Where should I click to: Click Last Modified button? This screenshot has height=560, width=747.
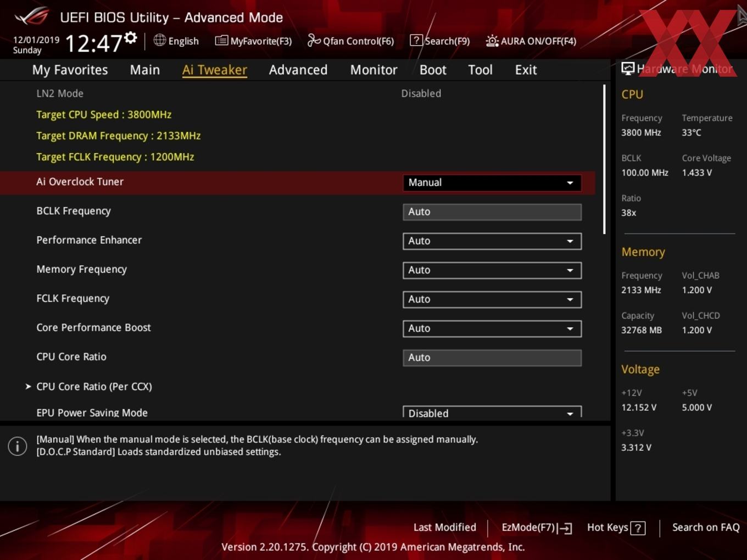pyautogui.click(x=445, y=527)
